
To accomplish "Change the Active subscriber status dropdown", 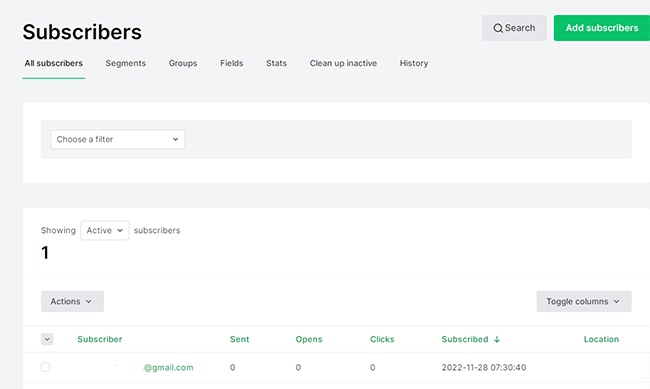I will coord(105,230).
